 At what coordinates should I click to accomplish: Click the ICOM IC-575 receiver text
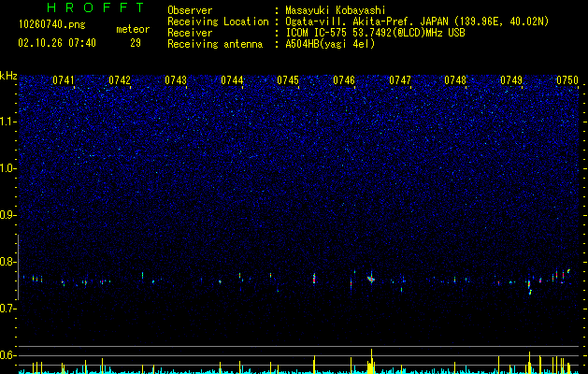[375, 33]
